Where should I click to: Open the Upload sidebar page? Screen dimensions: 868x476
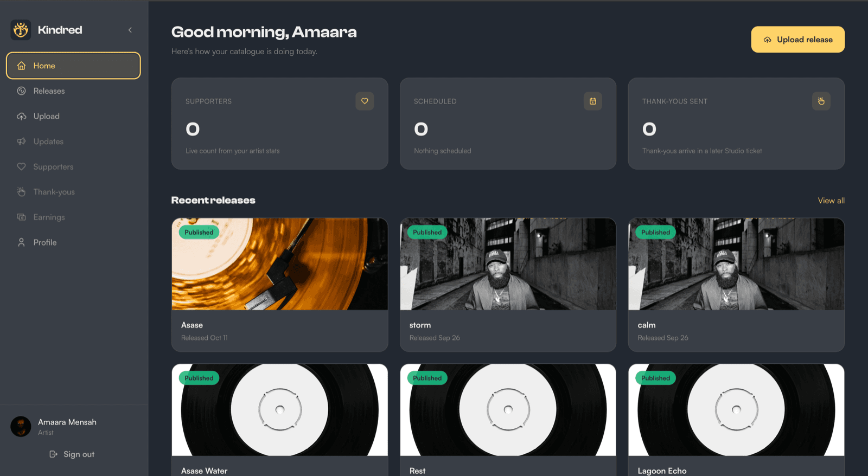(x=73, y=116)
